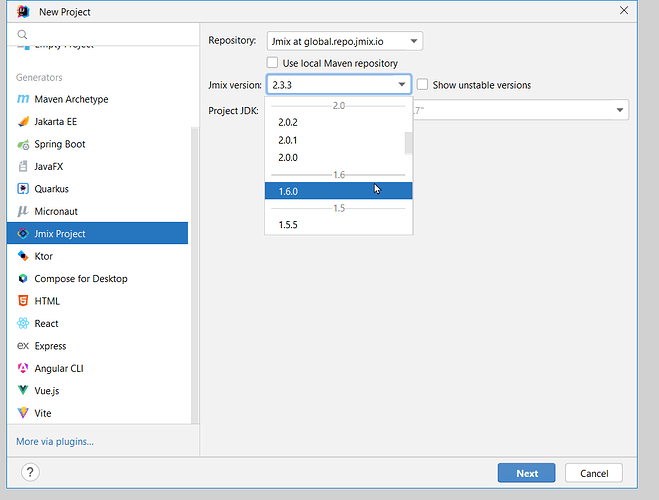Click the HTML5 shield icon
Screen dimensions: 659x500
[23, 301]
